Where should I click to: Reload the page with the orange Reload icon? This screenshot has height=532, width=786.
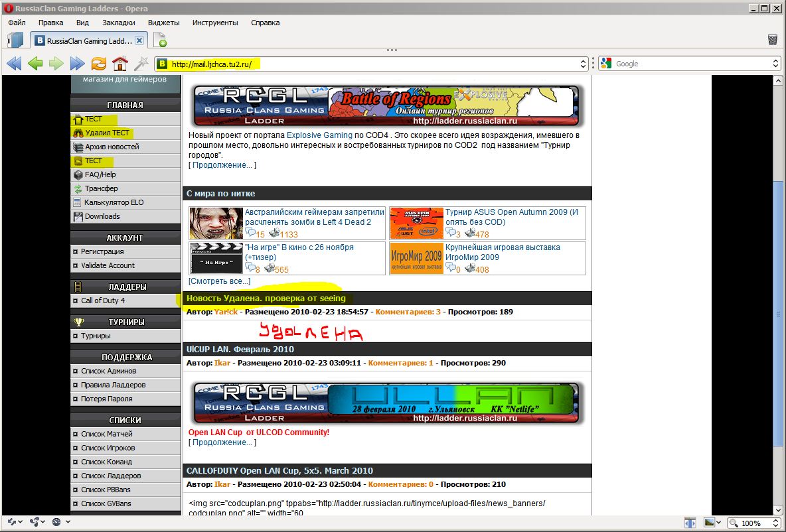click(x=99, y=64)
